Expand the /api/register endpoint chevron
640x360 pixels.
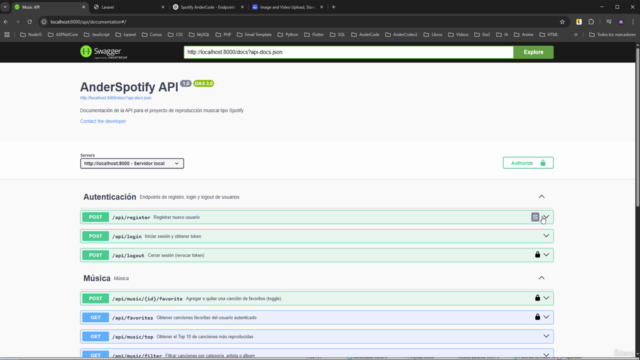click(x=546, y=217)
